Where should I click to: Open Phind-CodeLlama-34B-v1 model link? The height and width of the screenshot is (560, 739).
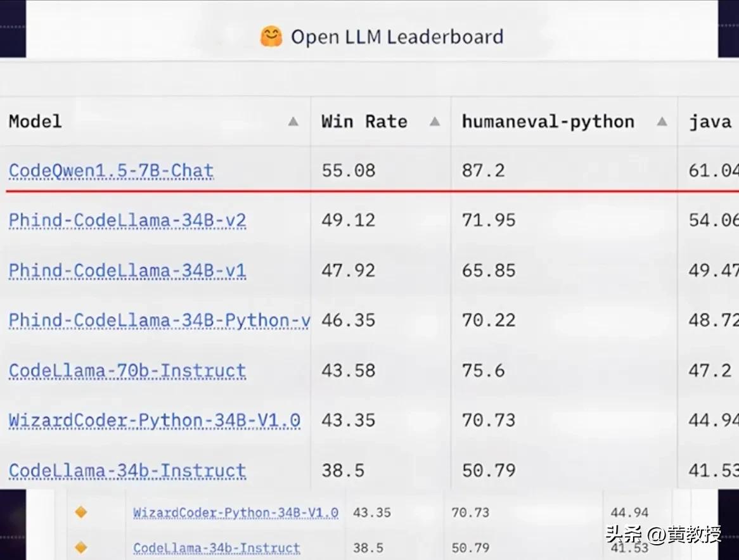pyautogui.click(x=127, y=271)
